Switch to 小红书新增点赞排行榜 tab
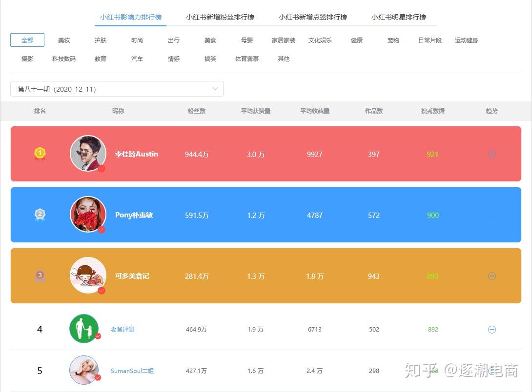 point(312,17)
